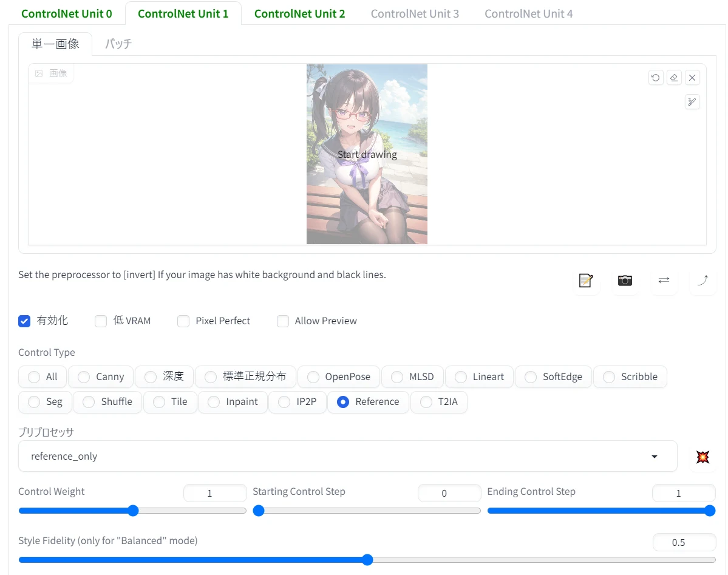Enable the 低VRAM checkbox

pyautogui.click(x=101, y=321)
